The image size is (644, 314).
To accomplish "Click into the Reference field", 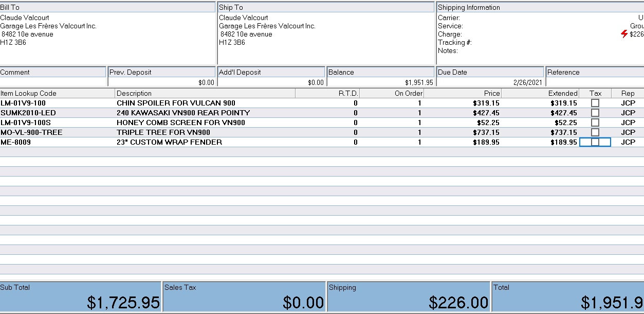I will coord(595,82).
